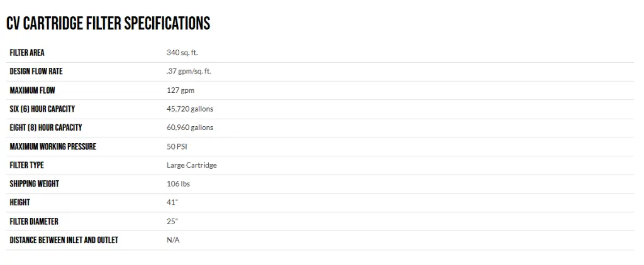This screenshot has height=265, width=644.
Task: Click the 41" height value
Action: [172, 203]
